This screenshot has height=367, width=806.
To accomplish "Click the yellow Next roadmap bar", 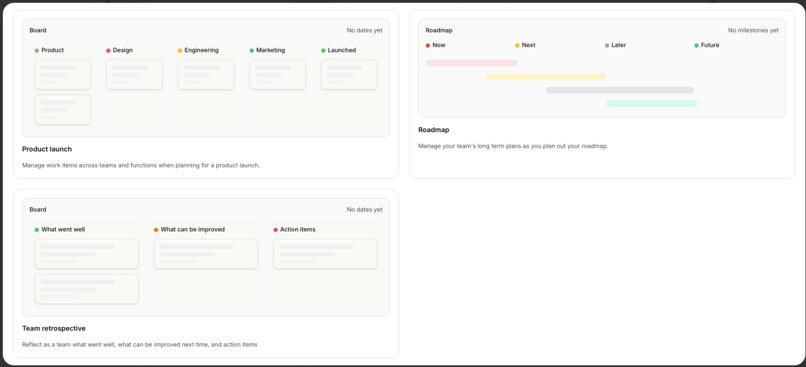I will [545, 77].
